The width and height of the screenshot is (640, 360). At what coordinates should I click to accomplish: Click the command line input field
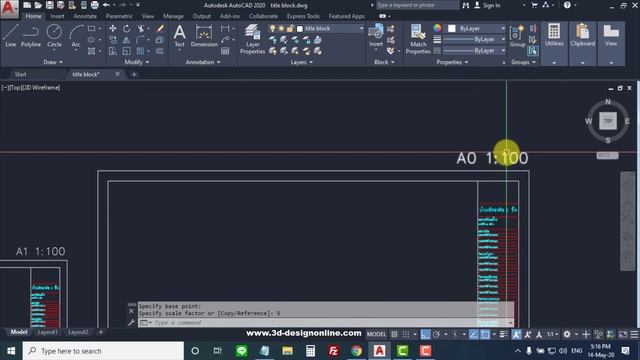click(x=327, y=323)
